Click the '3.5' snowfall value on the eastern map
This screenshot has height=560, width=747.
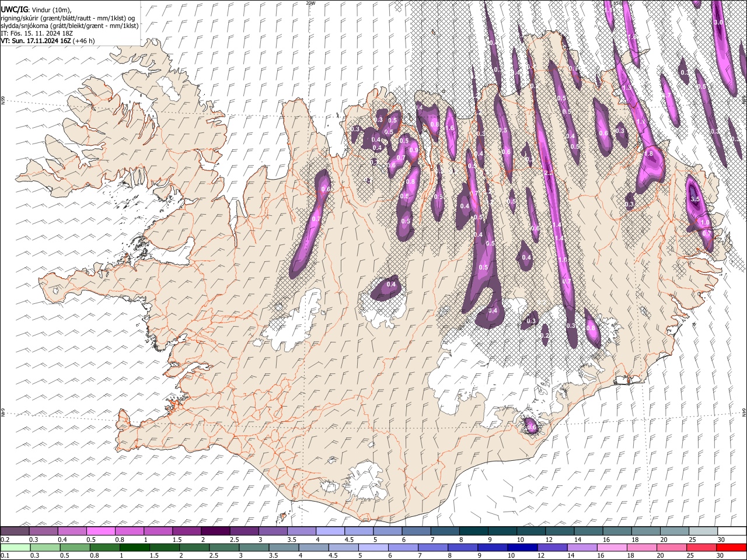coord(694,199)
